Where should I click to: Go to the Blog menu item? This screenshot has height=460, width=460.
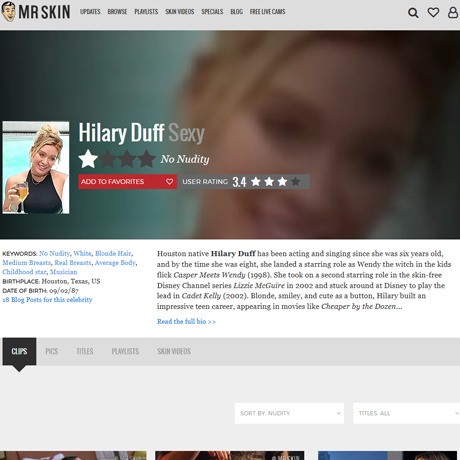point(237,12)
